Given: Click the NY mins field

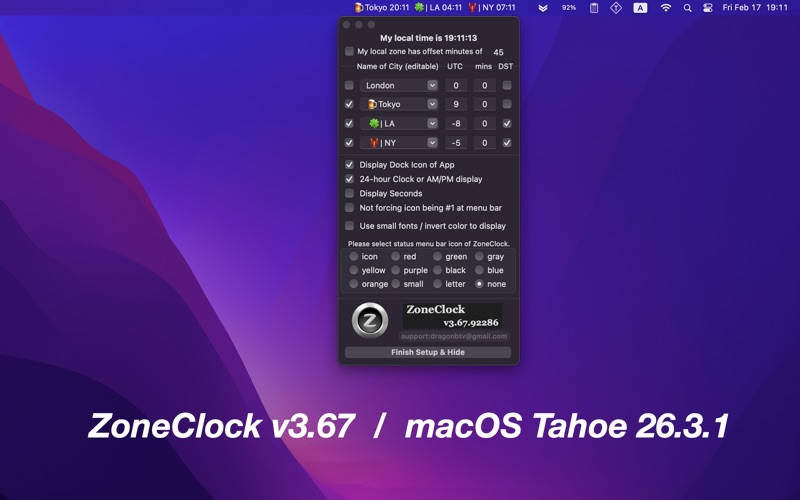Looking at the screenshot, I should pos(484,143).
